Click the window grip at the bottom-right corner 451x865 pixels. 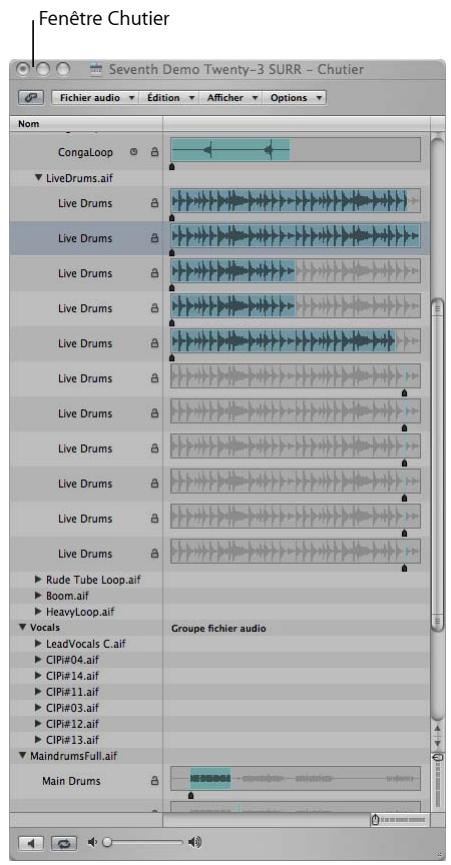click(440, 853)
